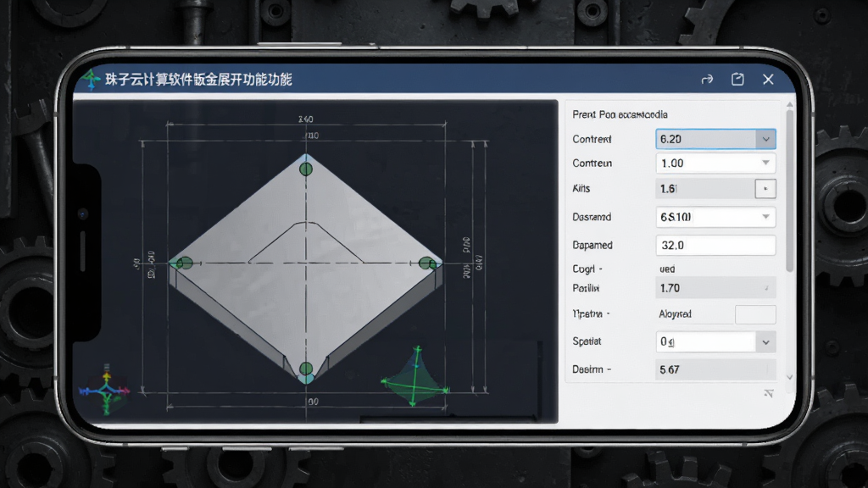Click the scroll up arrow of properties panel
Screen dimensions: 868x488
790,105
